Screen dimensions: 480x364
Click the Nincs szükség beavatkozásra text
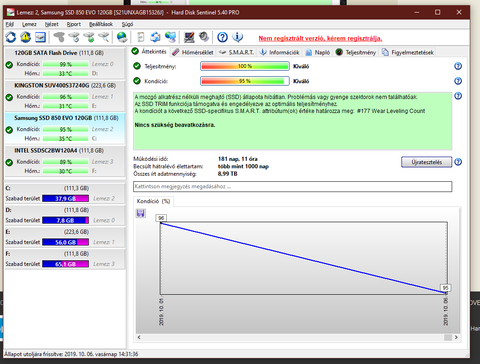[x=175, y=125]
